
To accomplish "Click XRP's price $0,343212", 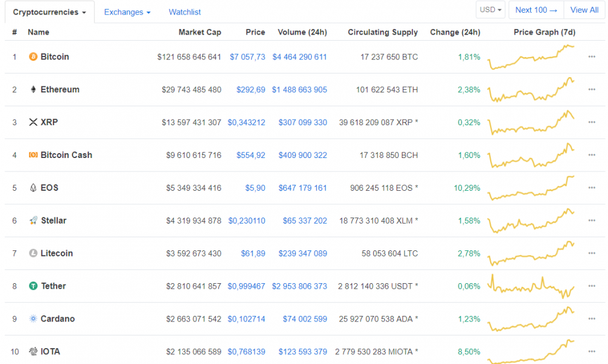I will click(x=246, y=123).
